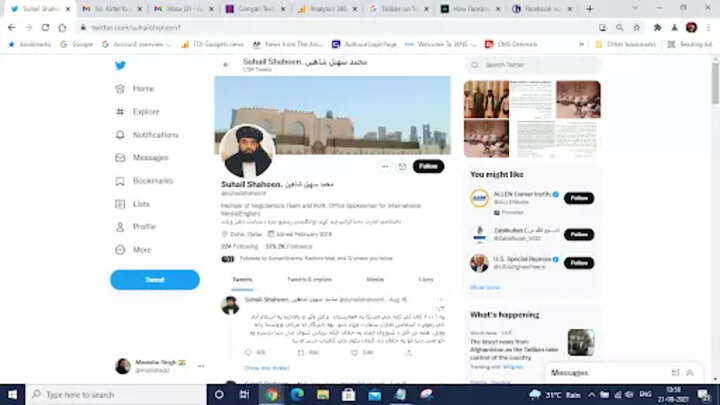
Task: Open Mail app from taskbar
Action: coord(375,394)
